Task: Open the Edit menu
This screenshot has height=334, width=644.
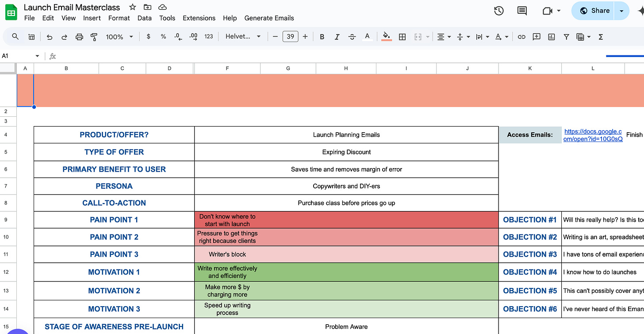Action: (x=48, y=18)
